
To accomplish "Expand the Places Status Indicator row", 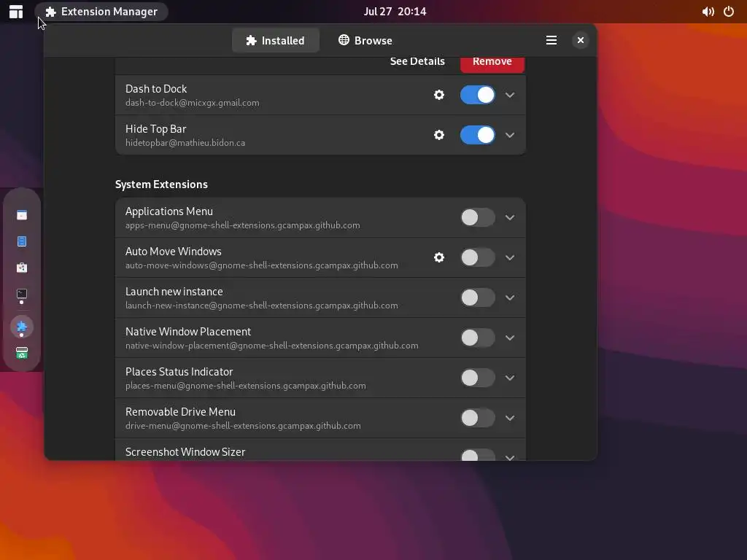I will [x=510, y=378].
